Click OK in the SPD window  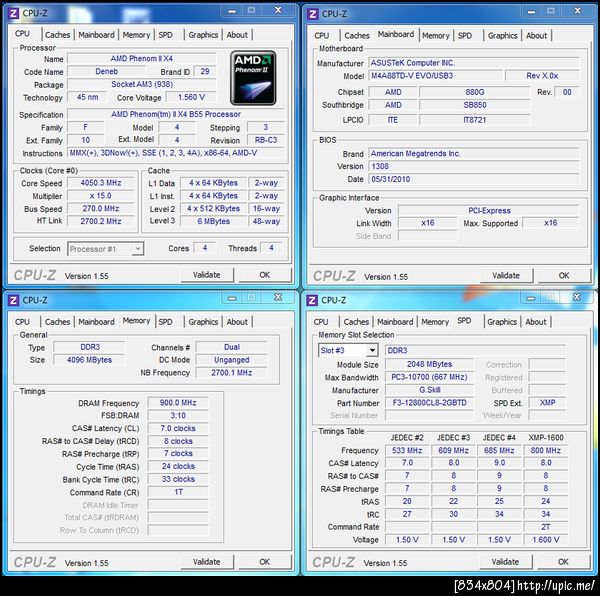coord(563,562)
